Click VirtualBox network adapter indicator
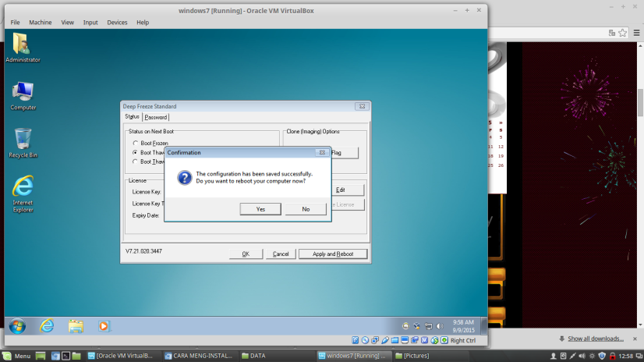Screen dimensions: 644x362 pos(375,340)
